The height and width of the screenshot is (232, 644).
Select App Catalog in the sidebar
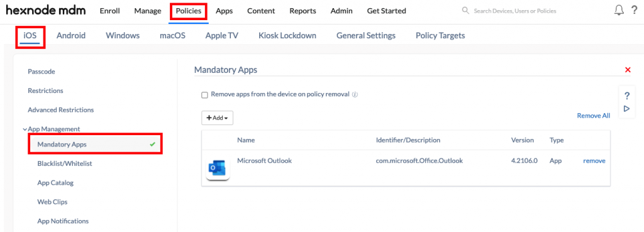(55, 183)
